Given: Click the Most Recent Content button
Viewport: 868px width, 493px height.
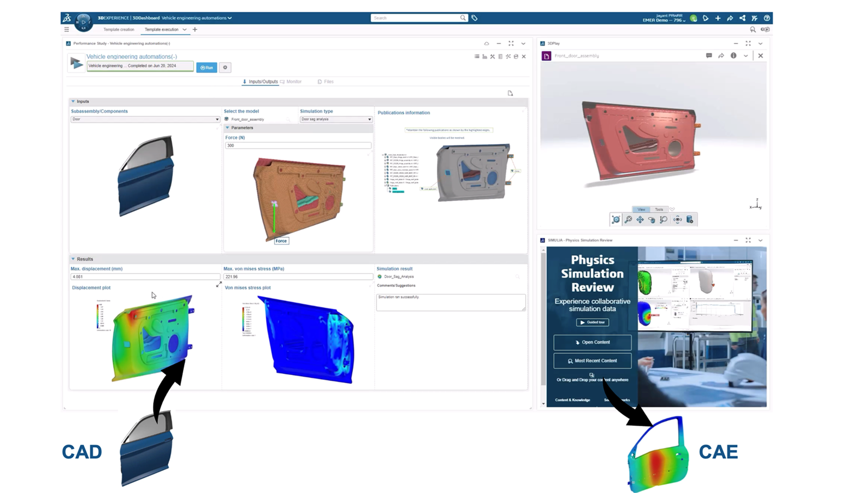Looking at the screenshot, I should coord(592,361).
